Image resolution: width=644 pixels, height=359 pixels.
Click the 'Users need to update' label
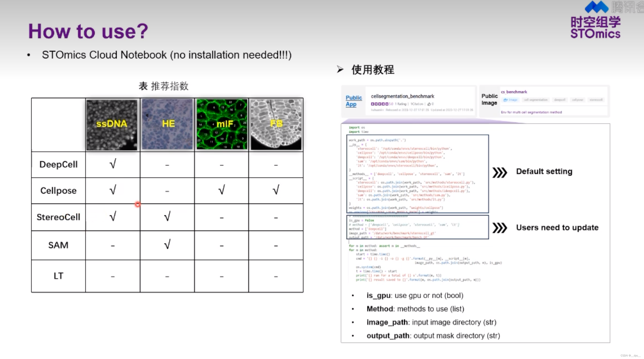tap(557, 228)
